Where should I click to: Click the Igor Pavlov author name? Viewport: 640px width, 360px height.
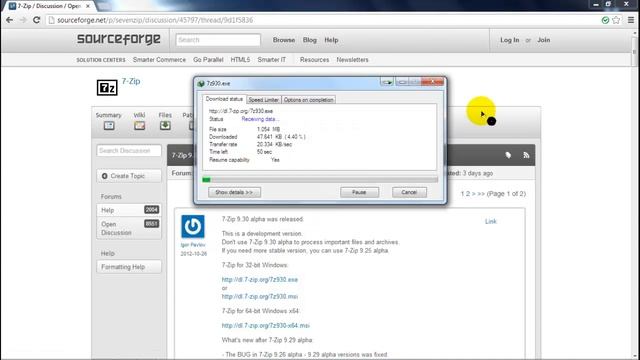[193, 245]
